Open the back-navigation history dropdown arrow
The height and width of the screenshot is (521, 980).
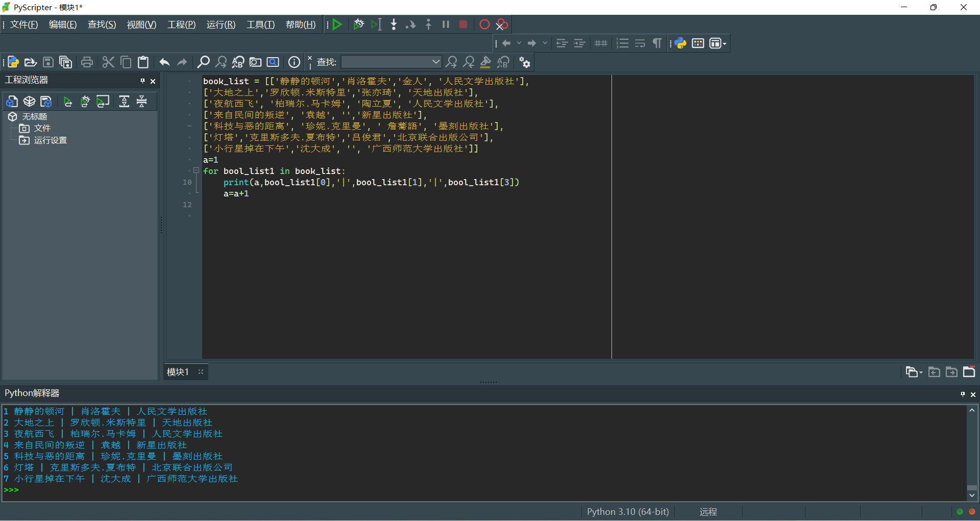coord(519,43)
